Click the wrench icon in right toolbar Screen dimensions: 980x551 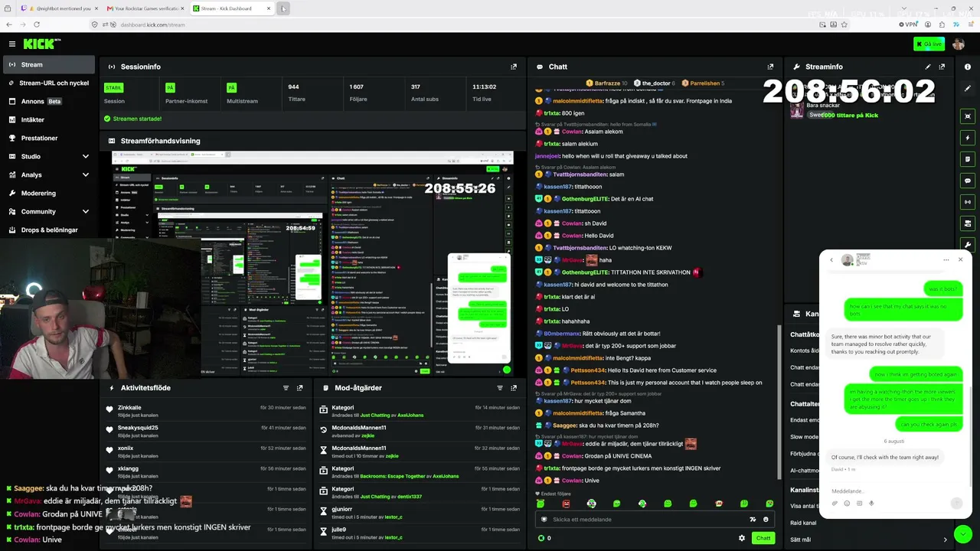tap(968, 245)
